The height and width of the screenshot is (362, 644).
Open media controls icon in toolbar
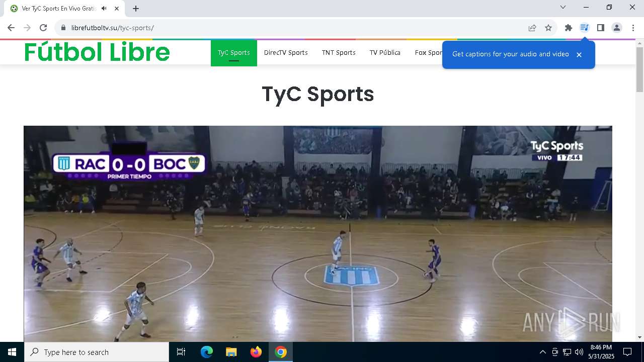(x=584, y=28)
